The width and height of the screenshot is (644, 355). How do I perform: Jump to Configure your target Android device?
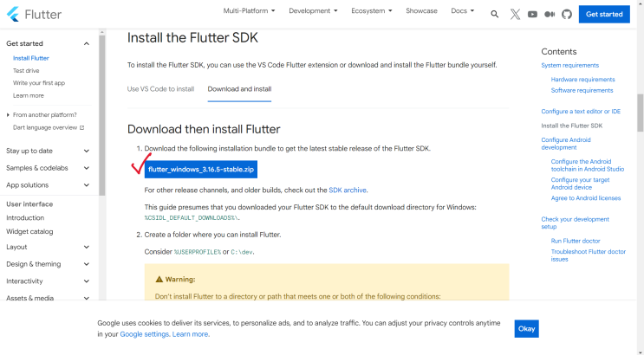coord(580,184)
